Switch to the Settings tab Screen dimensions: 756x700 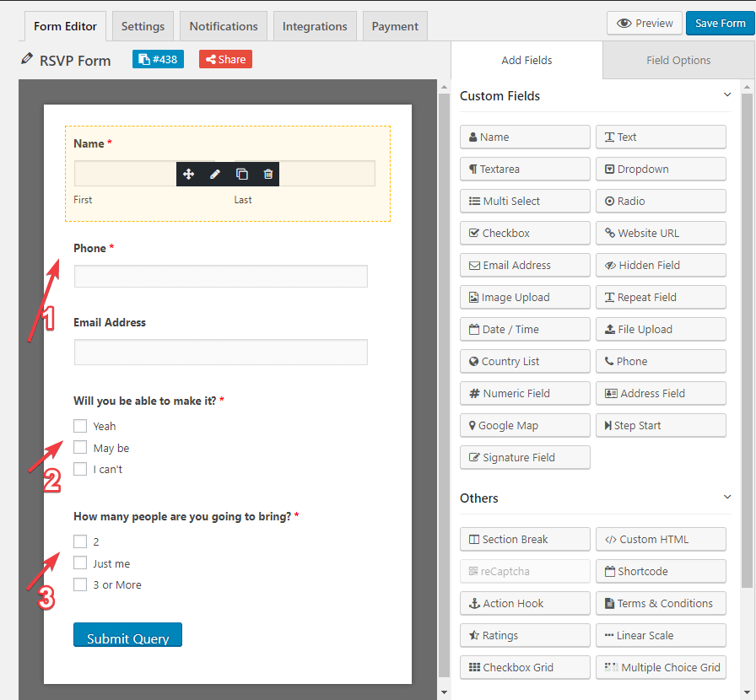click(143, 26)
